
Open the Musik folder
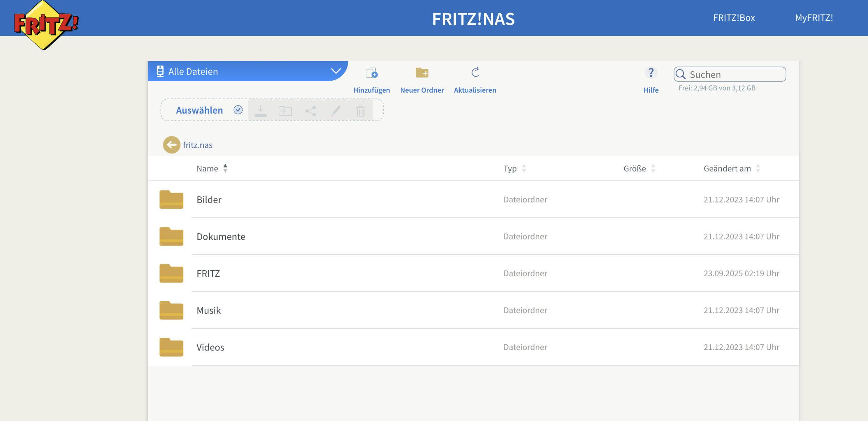tap(209, 310)
